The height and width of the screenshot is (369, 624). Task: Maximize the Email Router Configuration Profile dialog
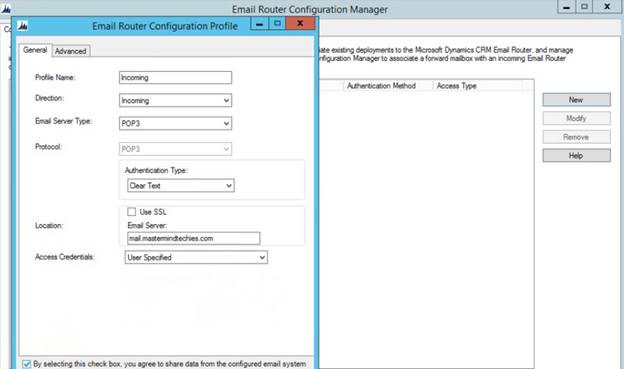click(277, 24)
